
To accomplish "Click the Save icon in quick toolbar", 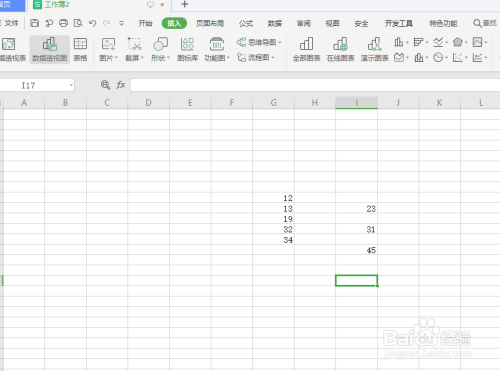I will coord(34,23).
